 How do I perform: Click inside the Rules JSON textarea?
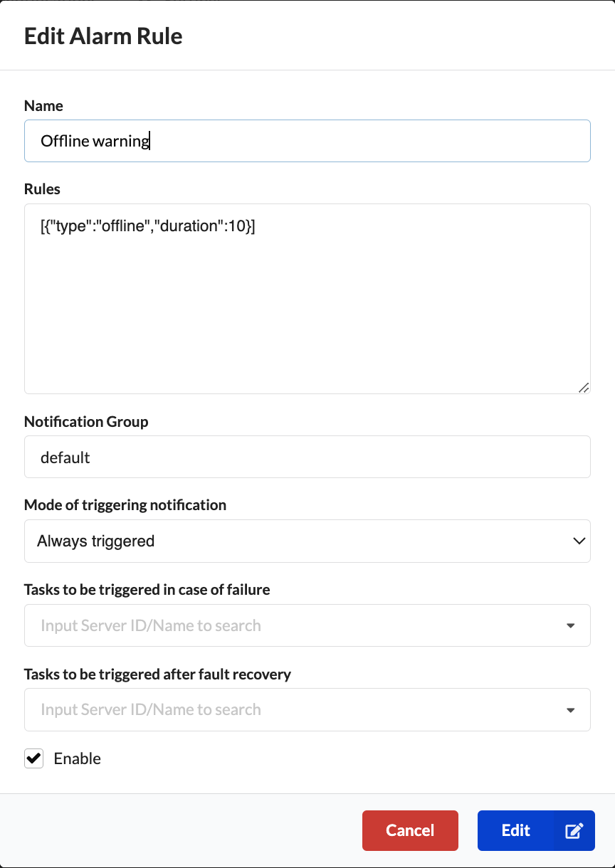[307, 297]
